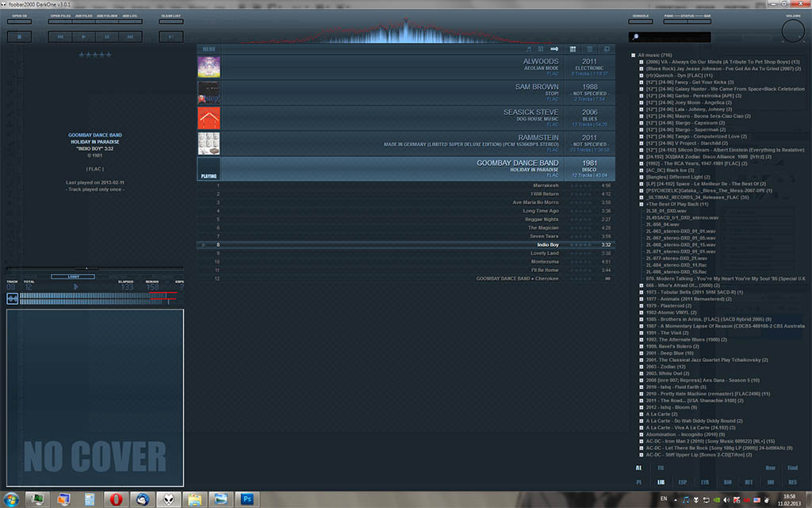The image size is (812, 508).
Task: Click the Play button in transport controls
Action: click(84, 37)
